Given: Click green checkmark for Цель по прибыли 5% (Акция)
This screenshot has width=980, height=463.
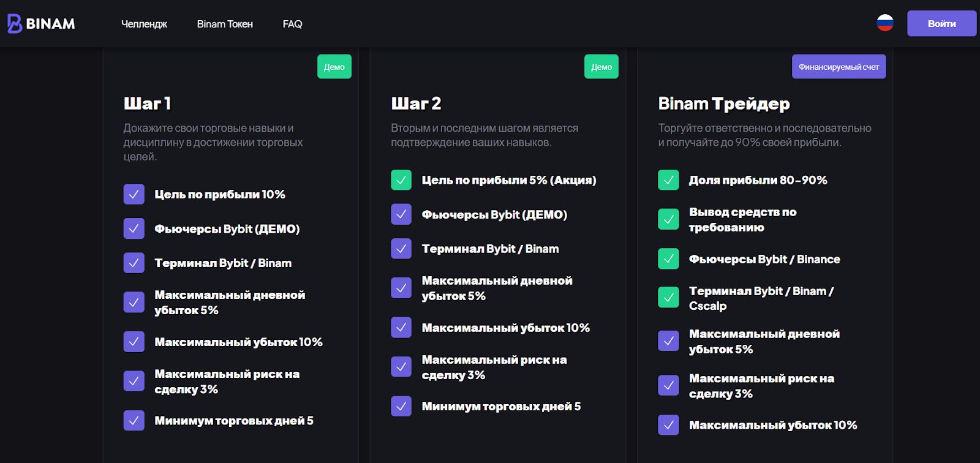Looking at the screenshot, I should [401, 180].
